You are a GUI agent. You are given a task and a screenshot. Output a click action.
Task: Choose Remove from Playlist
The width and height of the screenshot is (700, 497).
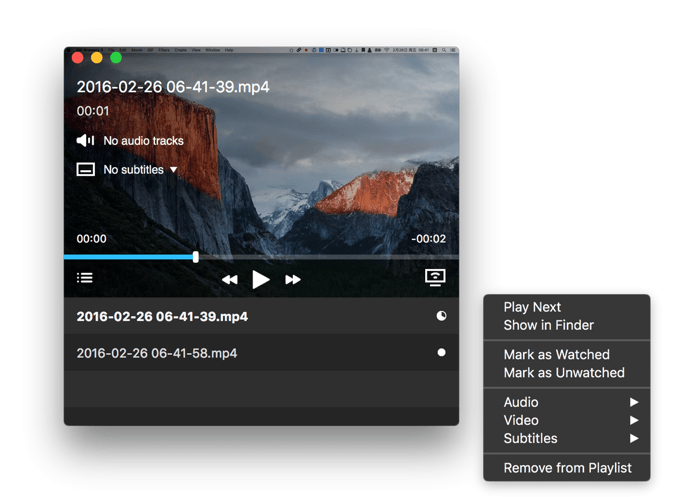[567, 468]
